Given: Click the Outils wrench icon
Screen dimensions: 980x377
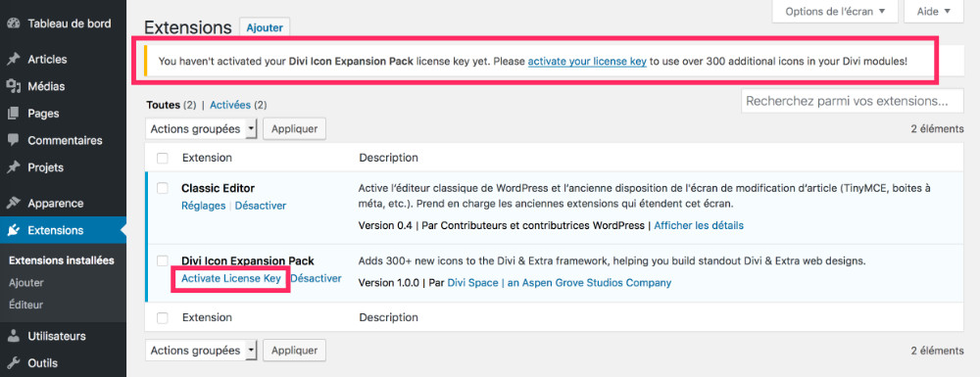Looking at the screenshot, I should coord(13,362).
